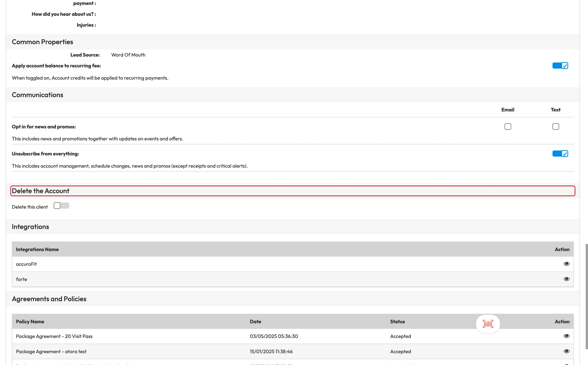Screen dimensions: 588x365
Task: View the atora test agreement eye icon
Action: tap(566, 351)
